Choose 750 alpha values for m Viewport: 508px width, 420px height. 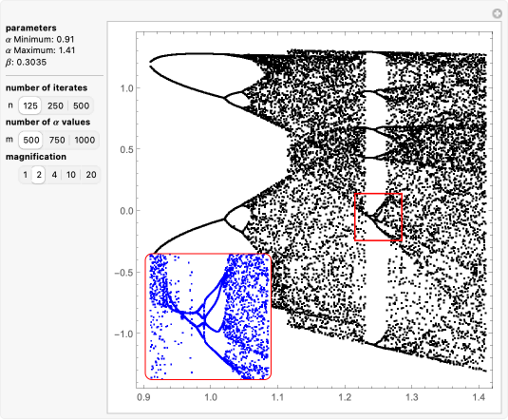pos(57,140)
